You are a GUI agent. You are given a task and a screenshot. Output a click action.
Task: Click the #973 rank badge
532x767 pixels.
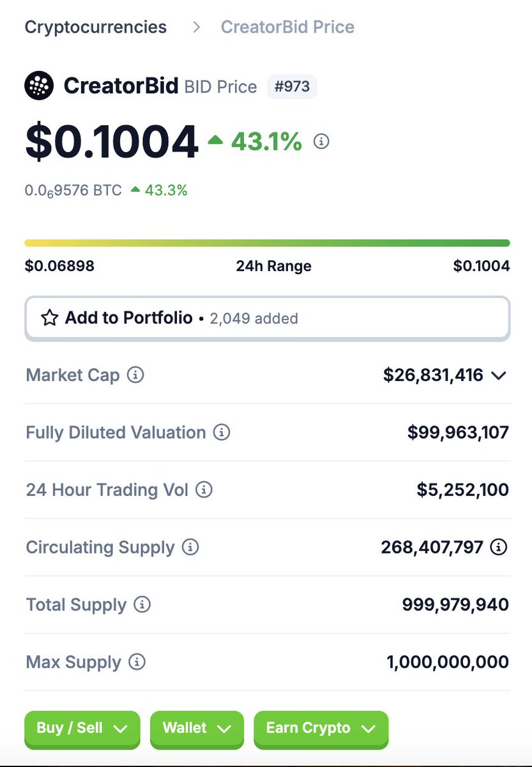[292, 86]
